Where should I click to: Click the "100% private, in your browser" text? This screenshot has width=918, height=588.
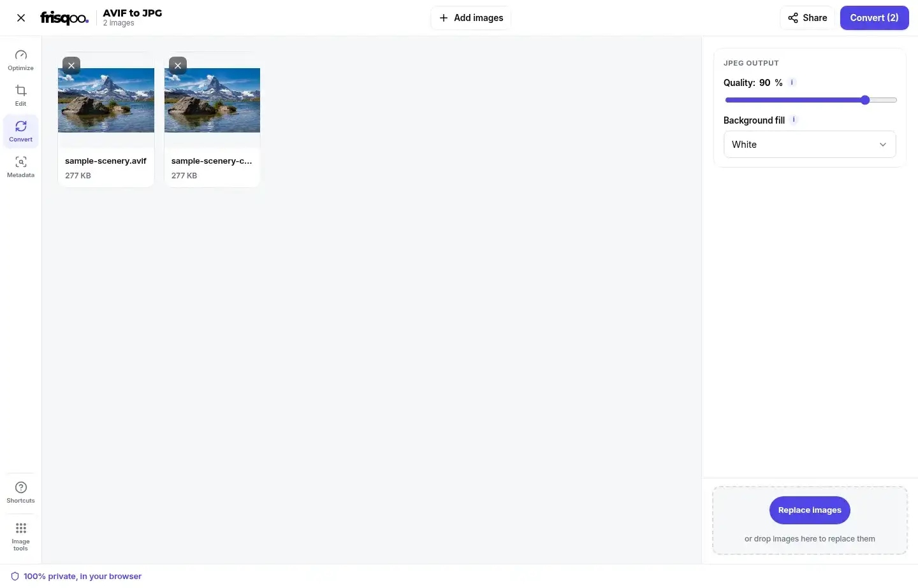point(83,577)
